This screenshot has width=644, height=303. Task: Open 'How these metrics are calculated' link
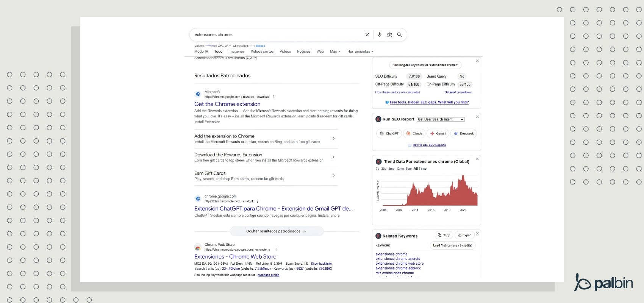point(397,92)
